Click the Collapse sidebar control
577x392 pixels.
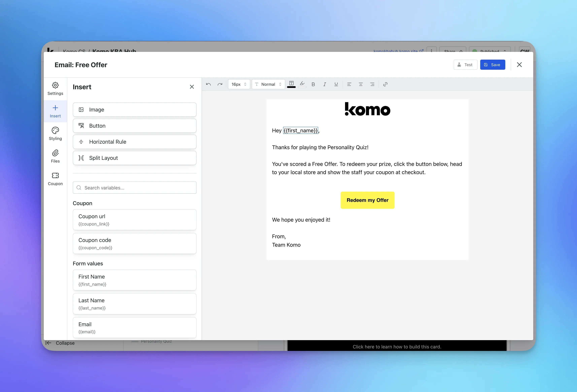[60, 343]
